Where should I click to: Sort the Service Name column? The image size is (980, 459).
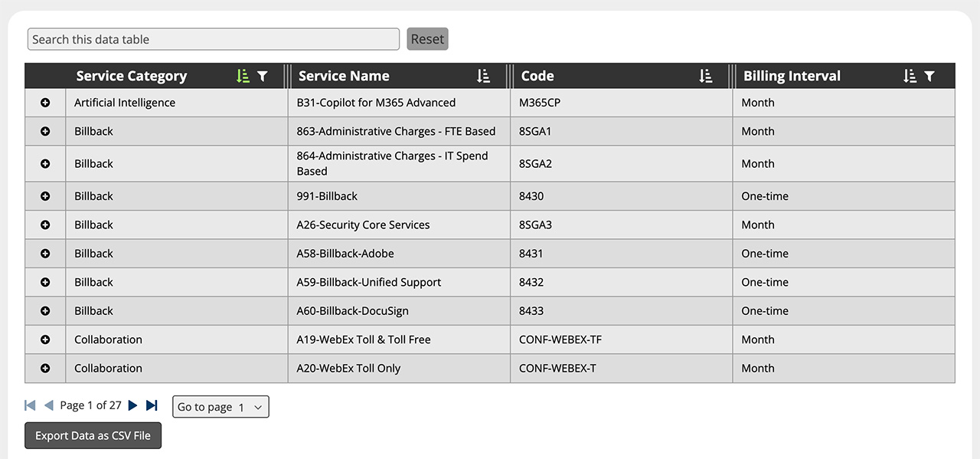[482, 76]
